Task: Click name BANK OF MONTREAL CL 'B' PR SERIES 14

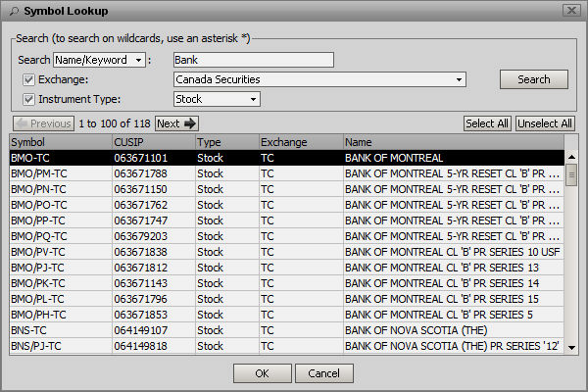Action: tap(442, 283)
